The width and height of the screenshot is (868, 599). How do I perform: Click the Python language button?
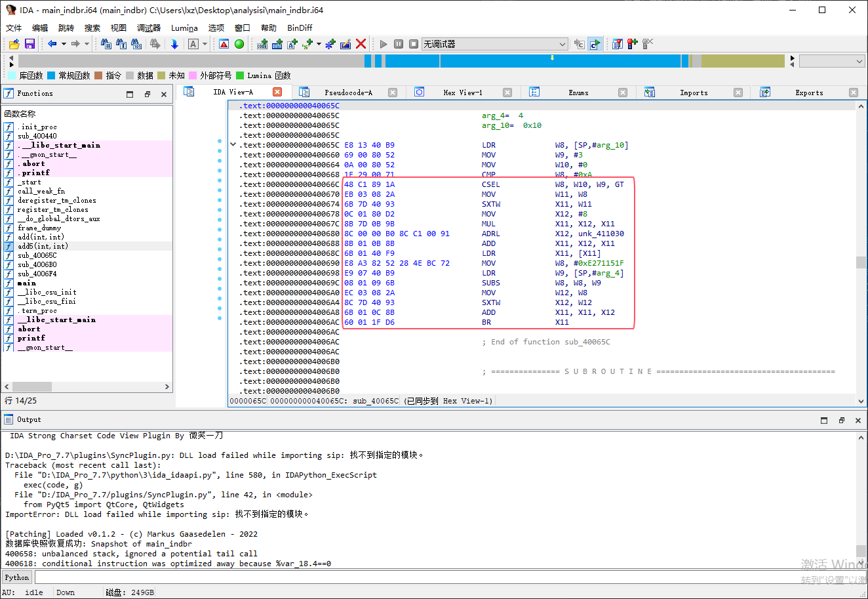[x=17, y=577]
